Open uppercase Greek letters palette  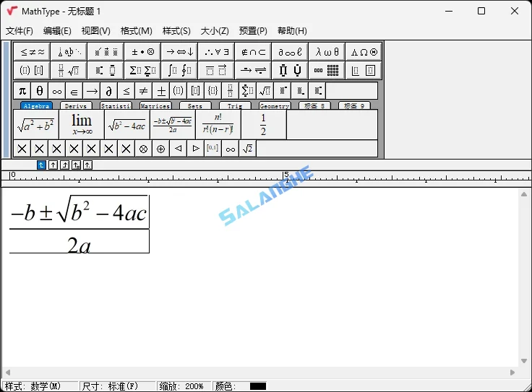click(364, 52)
